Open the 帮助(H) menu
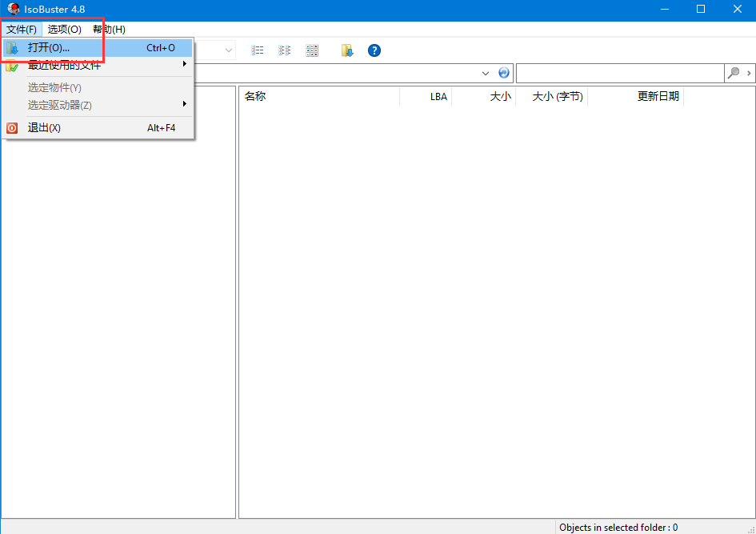This screenshot has width=756, height=534. [x=109, y=29]
